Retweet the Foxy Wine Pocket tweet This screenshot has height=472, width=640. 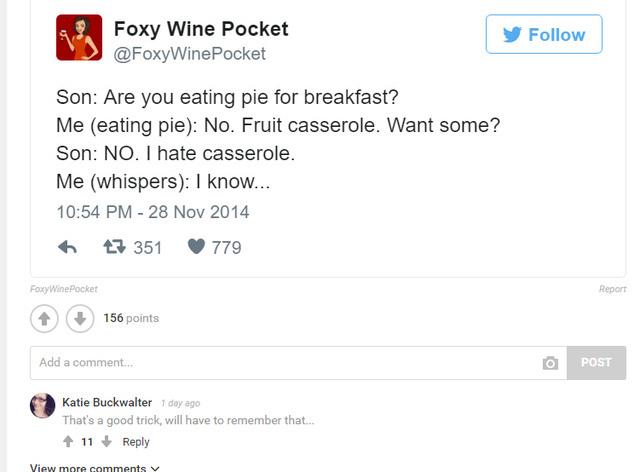pyautogui.click(x=115, y=247)
